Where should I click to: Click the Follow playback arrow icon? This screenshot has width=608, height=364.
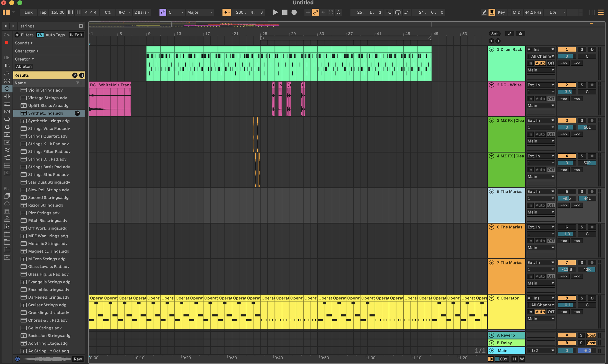[x=226, y=12]
